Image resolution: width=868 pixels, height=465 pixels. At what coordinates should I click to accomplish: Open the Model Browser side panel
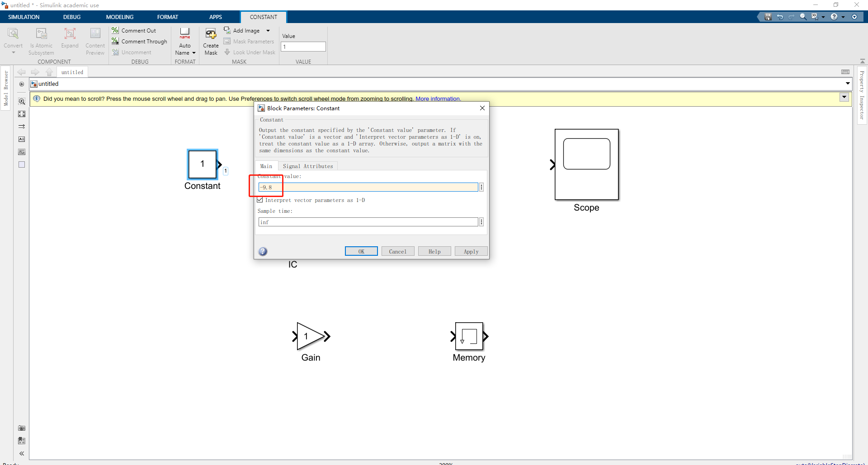coord(6,88)
